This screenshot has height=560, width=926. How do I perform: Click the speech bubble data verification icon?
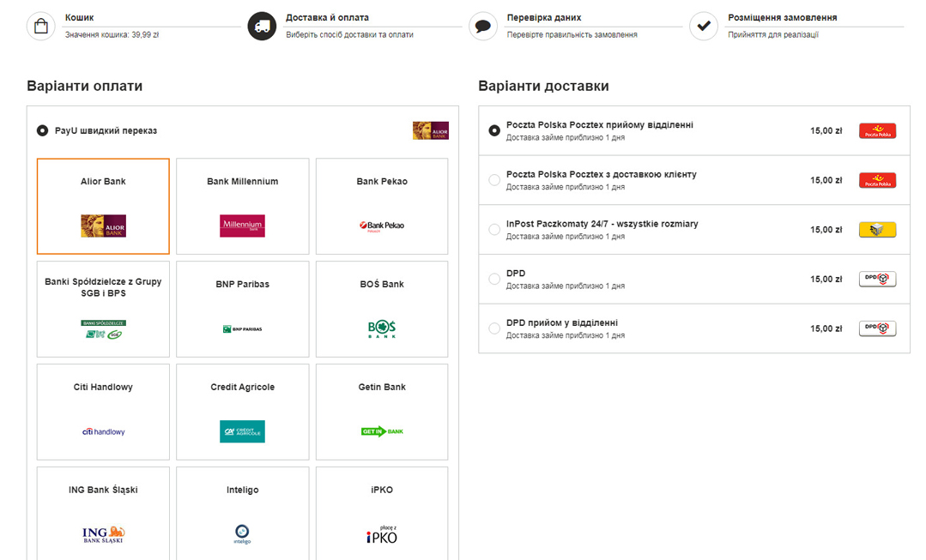tap(483, 26)
